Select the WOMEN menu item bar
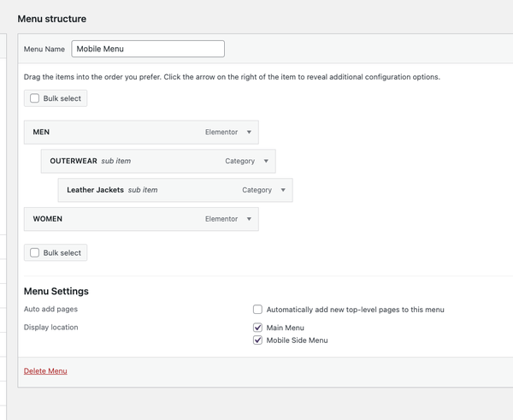Image resolution: width=513 pixels, height=420 pixels. click(x=141, y=219)
